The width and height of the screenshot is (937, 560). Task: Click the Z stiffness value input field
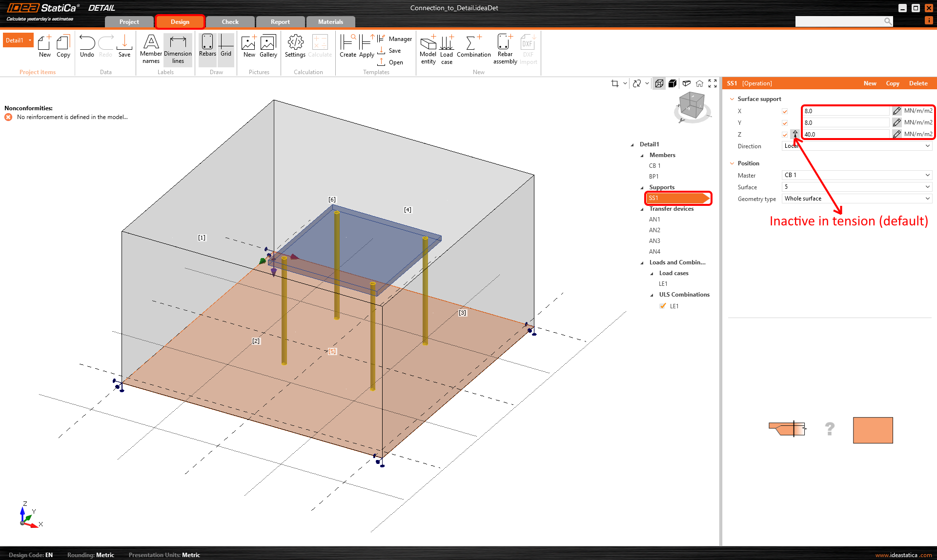pos(846,135)
